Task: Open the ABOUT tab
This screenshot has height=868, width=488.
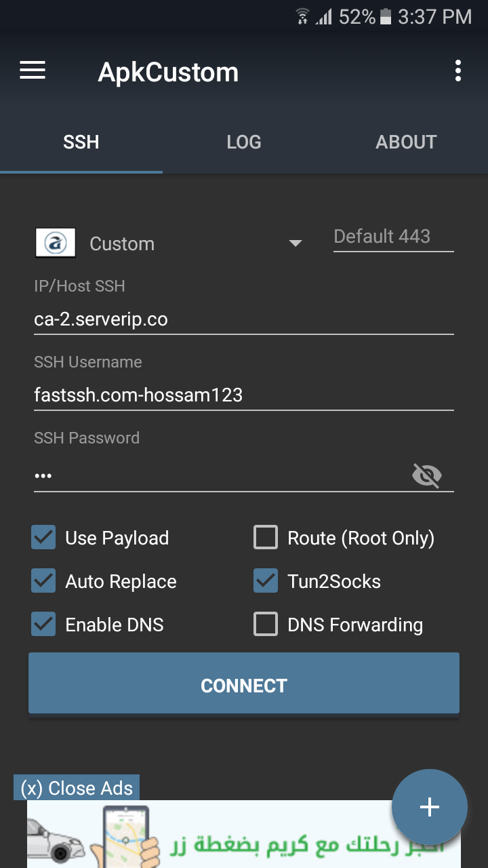Action: (x=406, y=142)
